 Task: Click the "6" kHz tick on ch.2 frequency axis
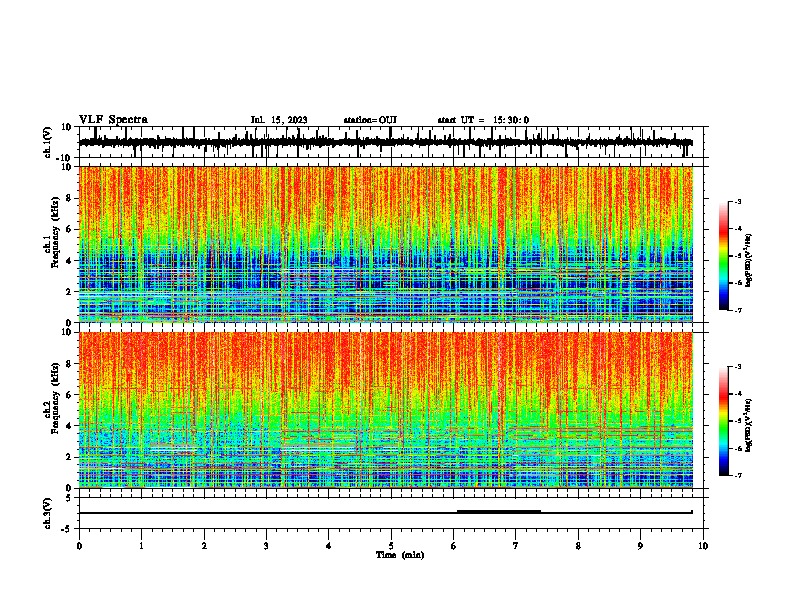[x=69, y=395]
